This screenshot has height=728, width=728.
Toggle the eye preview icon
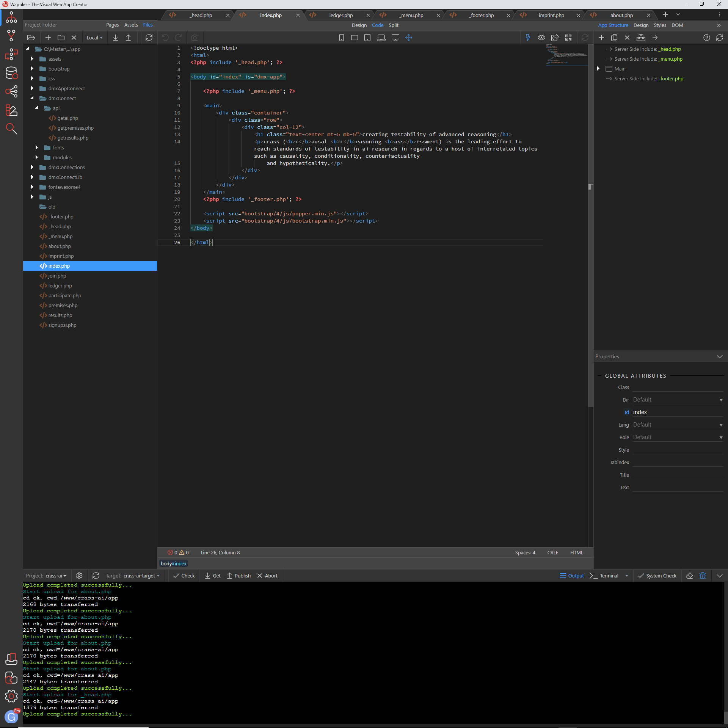(541, 38)
